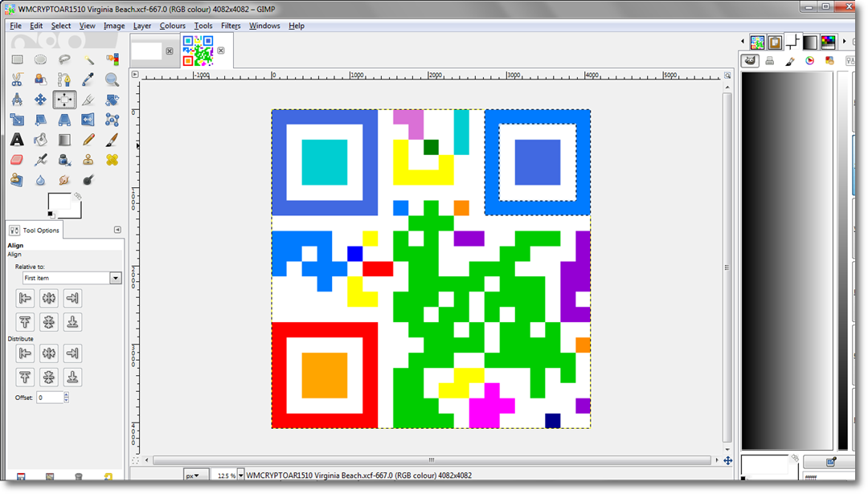Toggle zoom image when window size changes
This screenshot has height=494, width=868.
tap(727, 76)
